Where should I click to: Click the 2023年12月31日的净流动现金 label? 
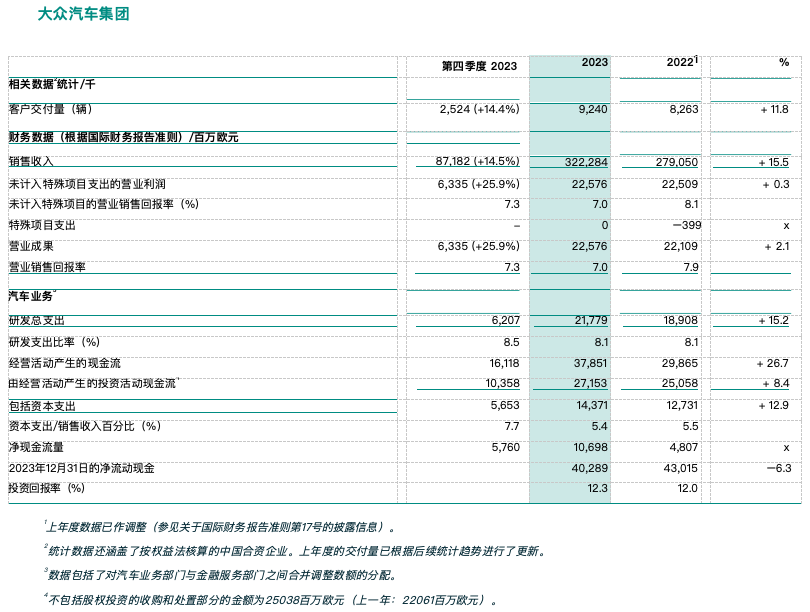[x=82, y=468]
